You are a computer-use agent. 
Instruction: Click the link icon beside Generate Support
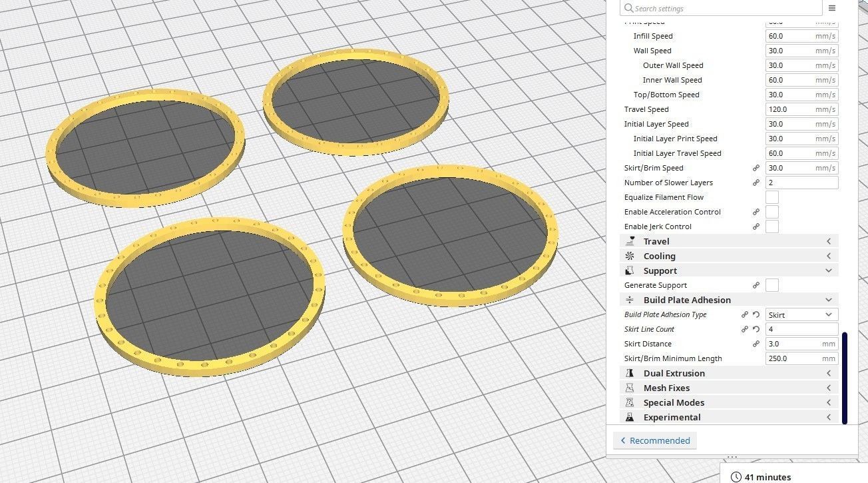(756, 285)
